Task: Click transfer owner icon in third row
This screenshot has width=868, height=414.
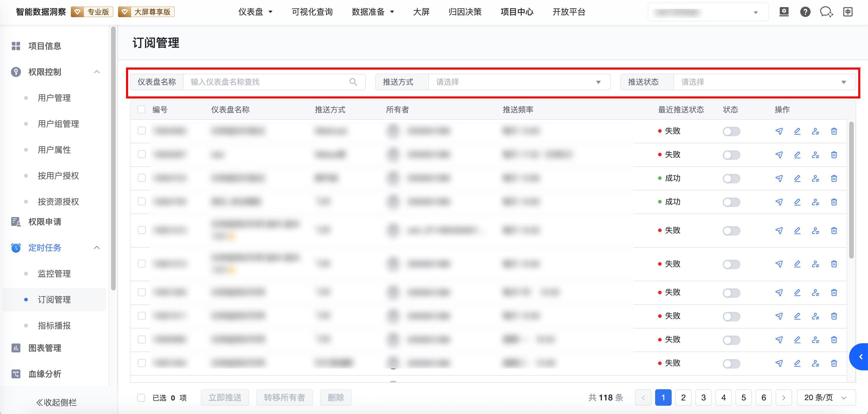Action: [815, 178]
